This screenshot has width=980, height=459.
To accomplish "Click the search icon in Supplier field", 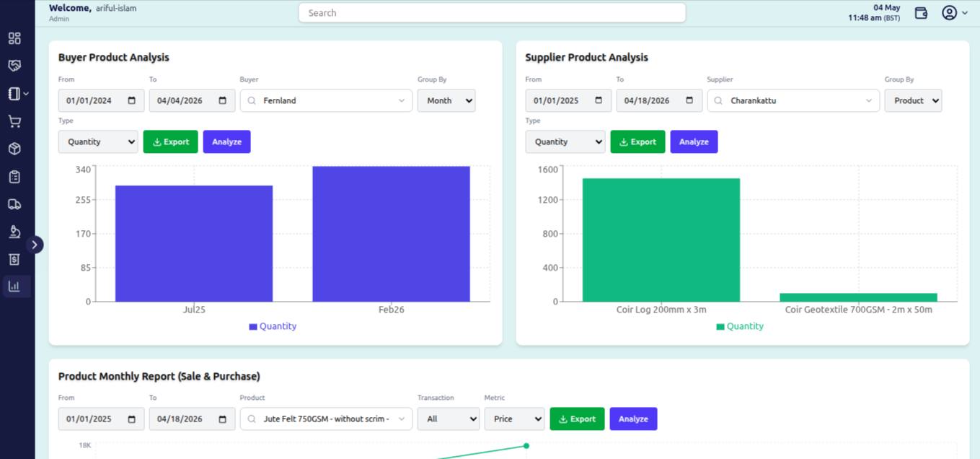I will tap(719, 101).
